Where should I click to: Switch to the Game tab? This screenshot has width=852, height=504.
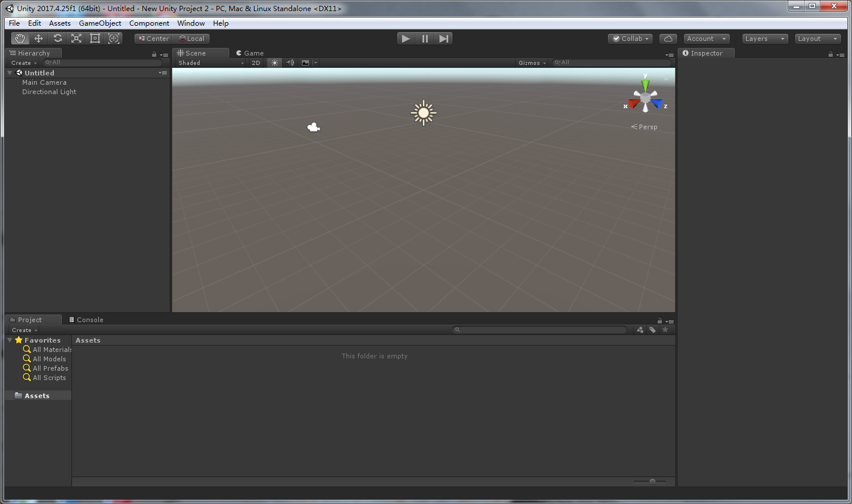pos(250,53)
